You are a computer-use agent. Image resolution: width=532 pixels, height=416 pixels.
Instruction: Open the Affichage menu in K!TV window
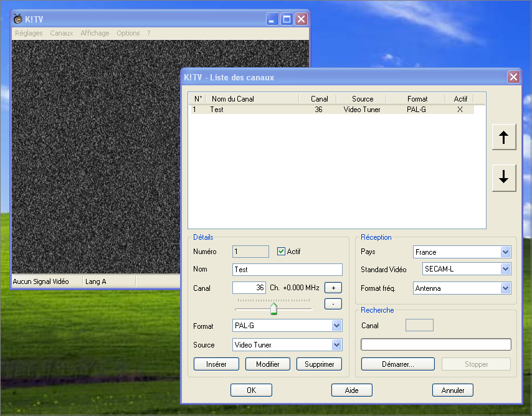click(95, 33)
